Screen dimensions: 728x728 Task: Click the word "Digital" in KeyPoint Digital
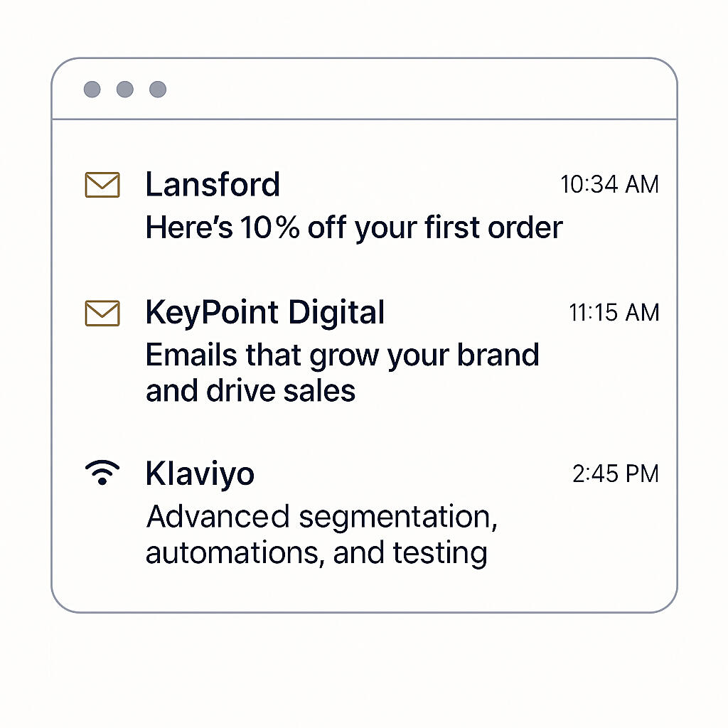(x=336, y=312)
